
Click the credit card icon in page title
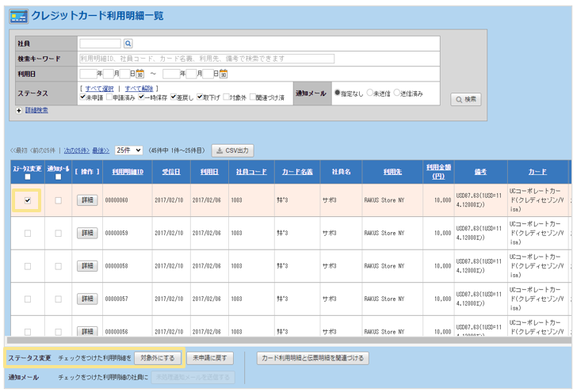tap(17, 16)
